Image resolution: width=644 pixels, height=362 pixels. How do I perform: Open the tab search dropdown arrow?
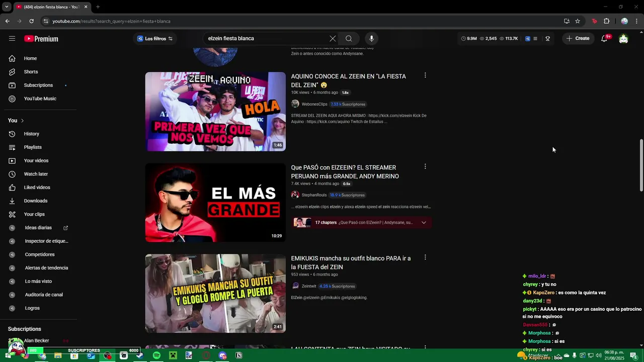(x=7, y=7)
